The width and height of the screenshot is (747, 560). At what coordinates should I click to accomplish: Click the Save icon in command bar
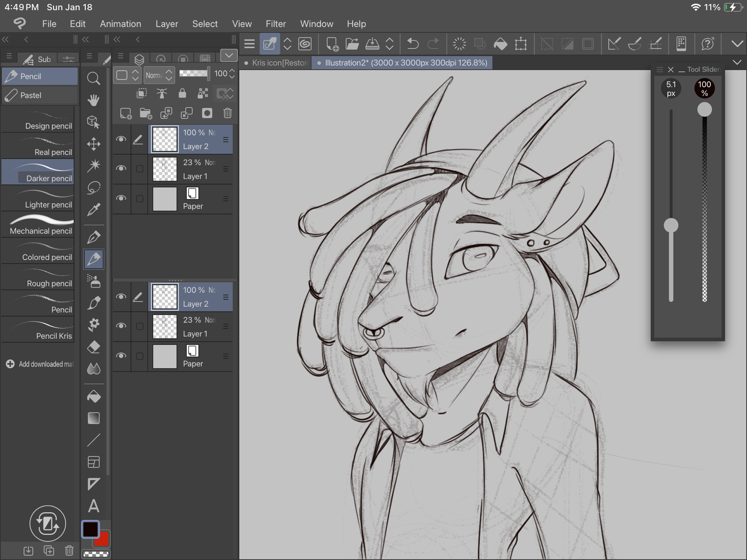(372, 44)
